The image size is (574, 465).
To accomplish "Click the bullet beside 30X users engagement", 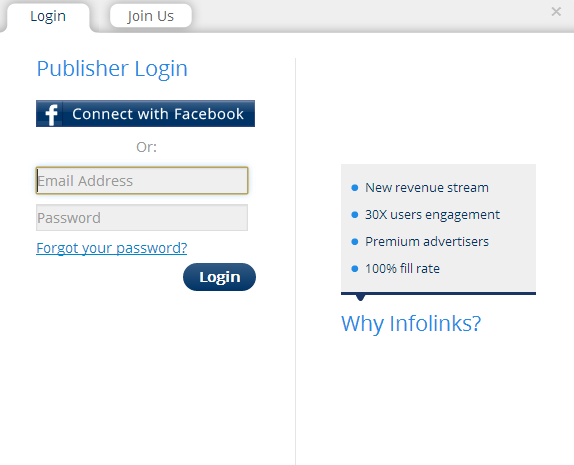I will pyautogui.click(x=354, y=215).
